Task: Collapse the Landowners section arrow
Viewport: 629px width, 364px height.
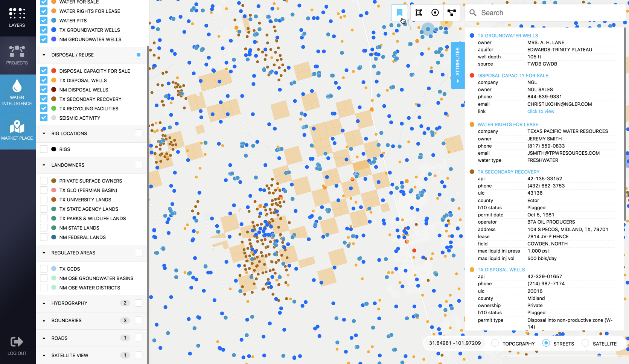Action: [44, 165]
